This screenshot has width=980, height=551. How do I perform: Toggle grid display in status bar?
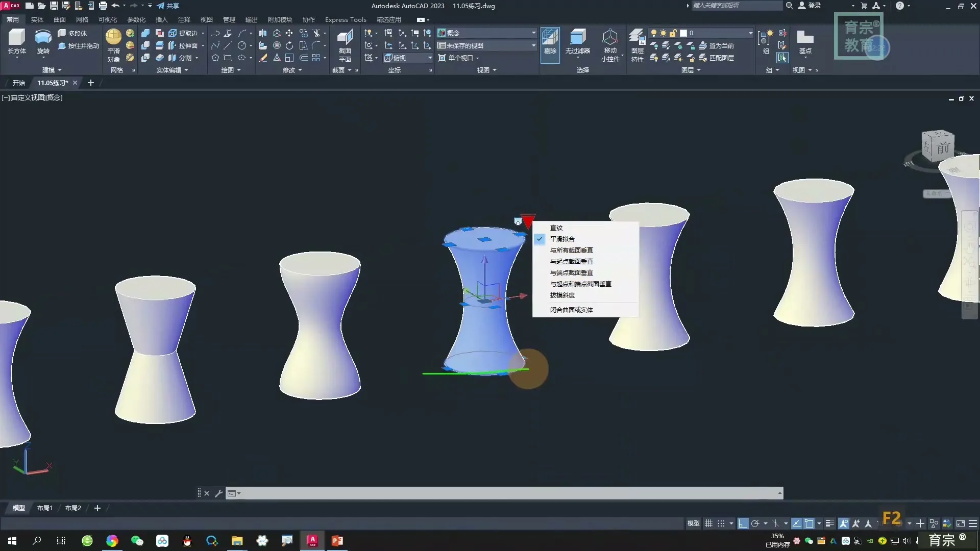tap(709, 523)
